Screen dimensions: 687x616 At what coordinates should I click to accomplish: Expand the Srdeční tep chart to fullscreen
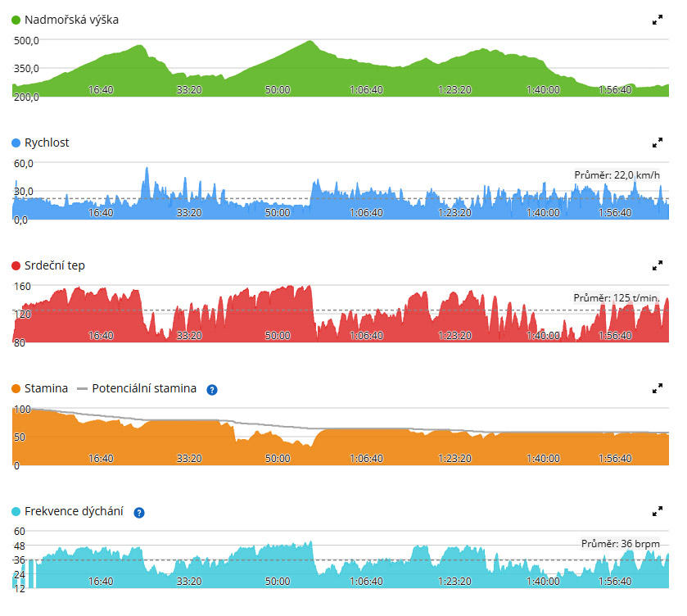tap(658, 265)
